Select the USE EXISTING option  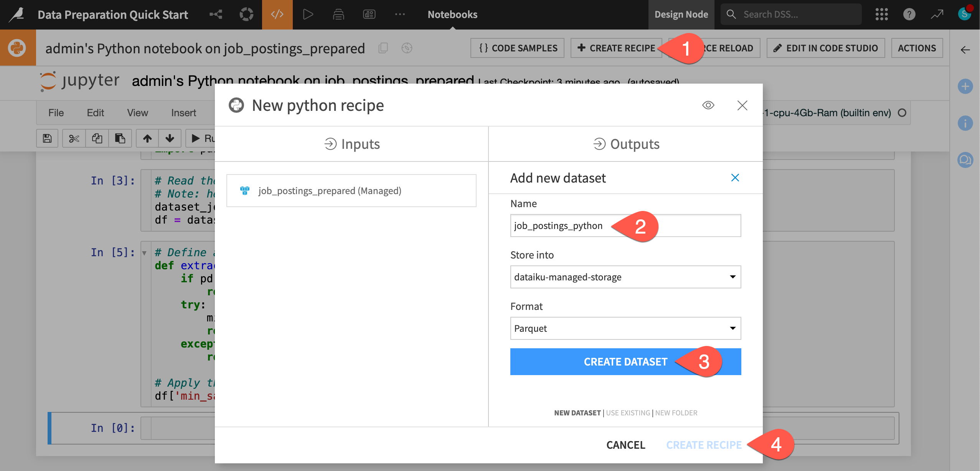click(x=628, y=413)
